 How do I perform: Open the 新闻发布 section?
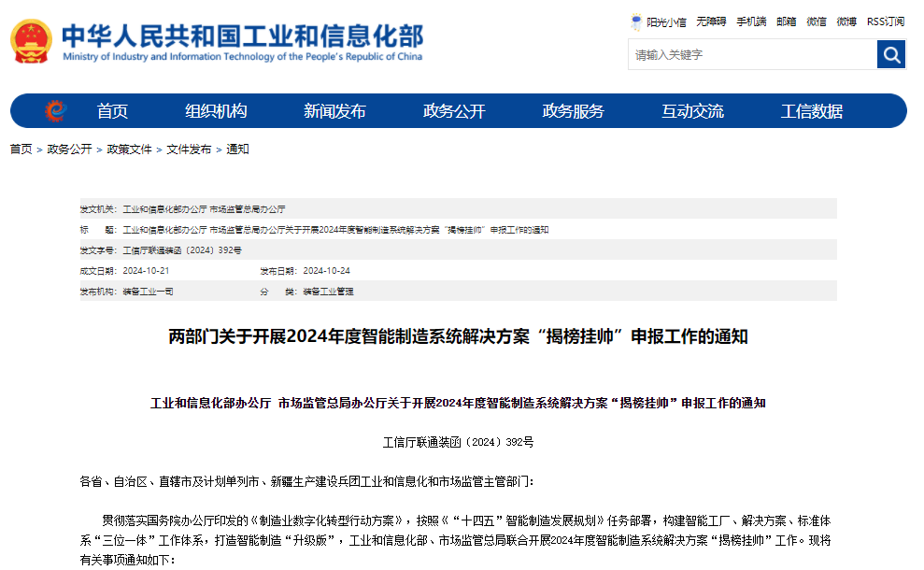[x=334, y=110]
